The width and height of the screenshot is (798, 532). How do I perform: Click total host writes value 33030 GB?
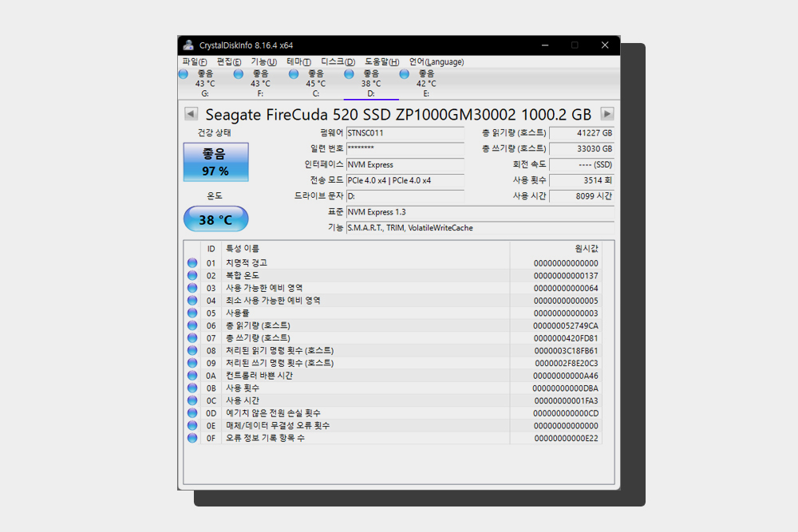pyautogui.click(x=582, y=148)
